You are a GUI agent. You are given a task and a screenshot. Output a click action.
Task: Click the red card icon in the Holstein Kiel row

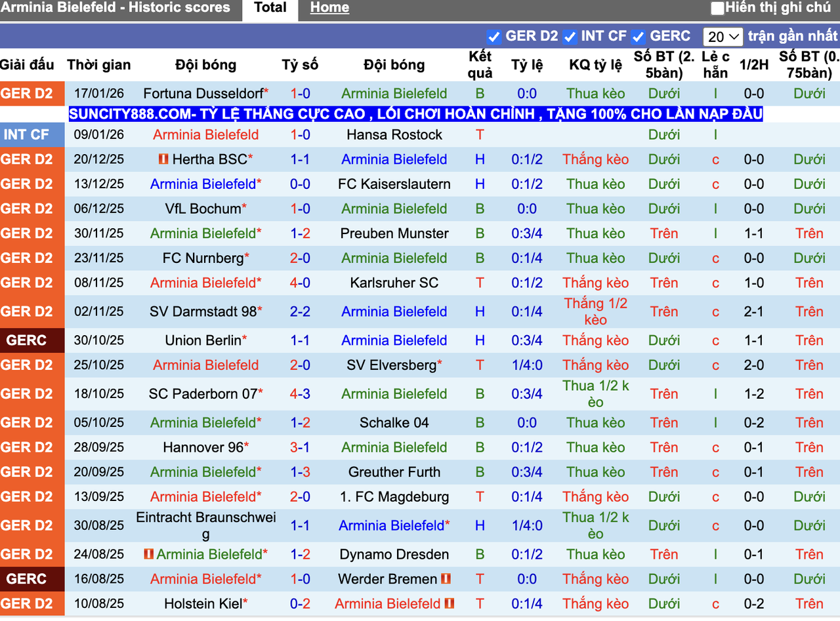pyautogui.click(x=448, y=603)
